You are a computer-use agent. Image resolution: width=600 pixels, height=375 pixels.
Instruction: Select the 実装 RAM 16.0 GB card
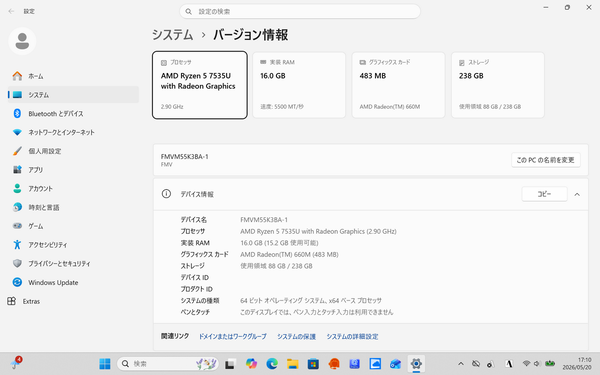pos(299,85)
